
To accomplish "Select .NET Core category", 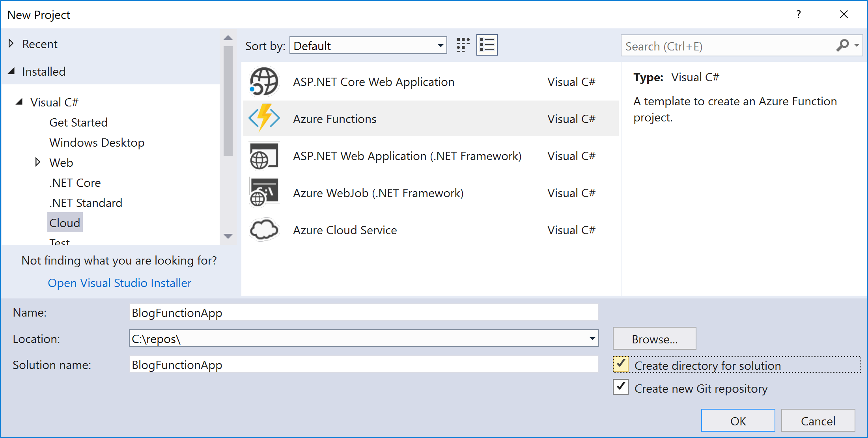I will point(75,183).
